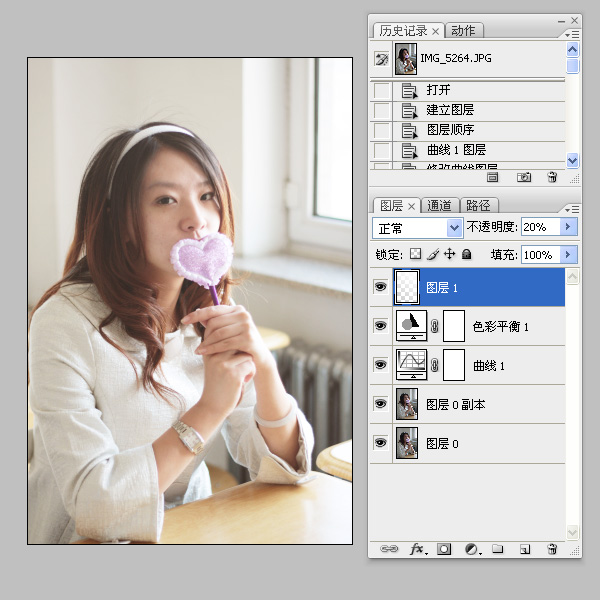Toggle visibility of 图层 0
Viewport: 600px width, 600px height.
(380, 443)
